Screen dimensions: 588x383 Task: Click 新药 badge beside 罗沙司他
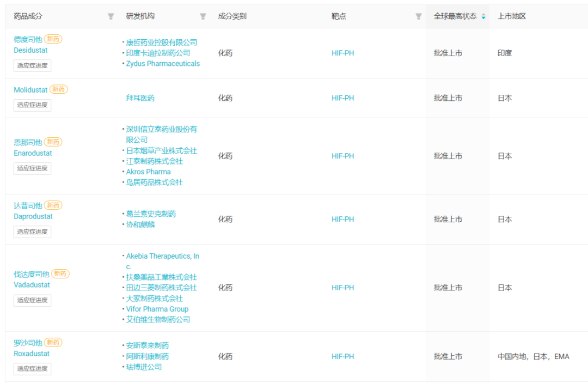[53, 343]
